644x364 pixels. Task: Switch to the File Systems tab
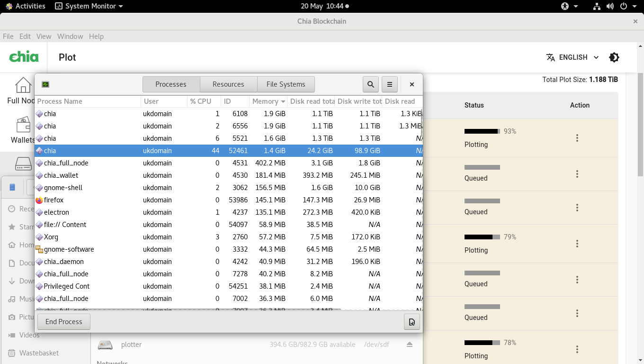pos(286,84)
